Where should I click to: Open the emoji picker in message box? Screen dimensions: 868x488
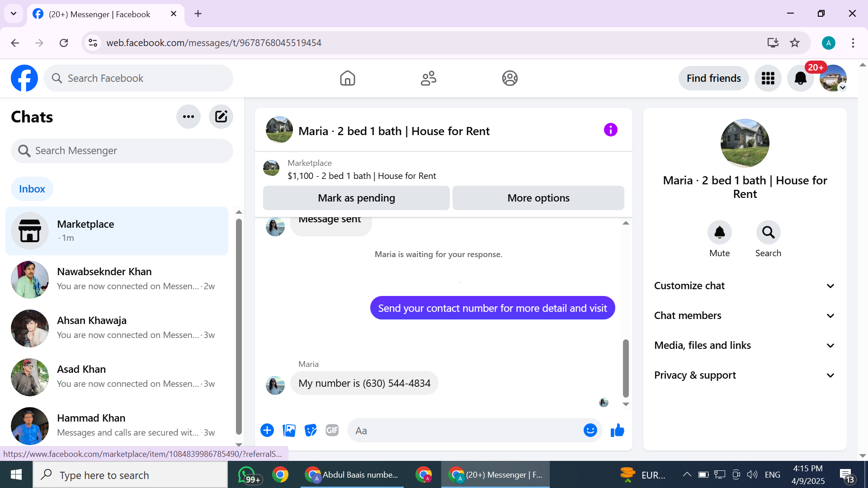[590, 430]
